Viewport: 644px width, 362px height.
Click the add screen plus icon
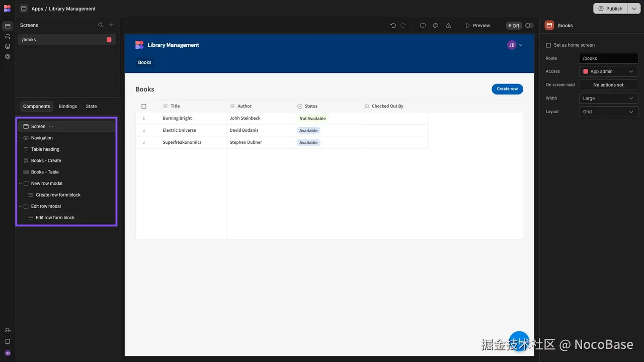[111, 25]
